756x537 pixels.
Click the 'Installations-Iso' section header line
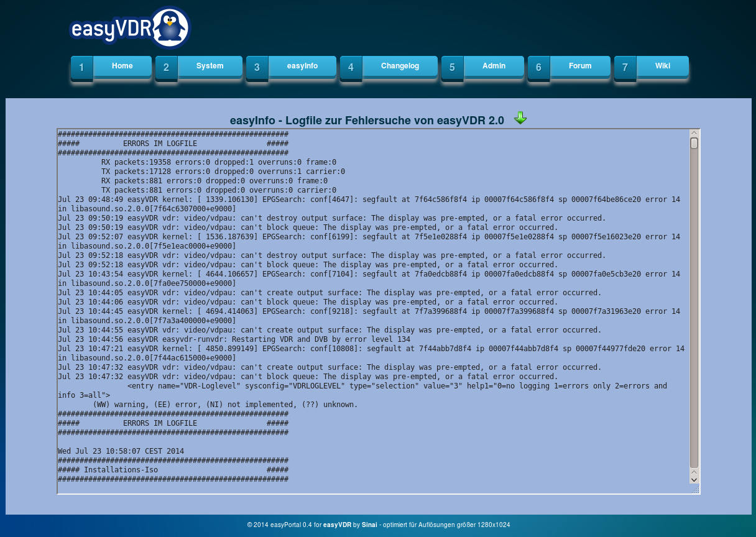pyautogui.click(x=121, y=470)
